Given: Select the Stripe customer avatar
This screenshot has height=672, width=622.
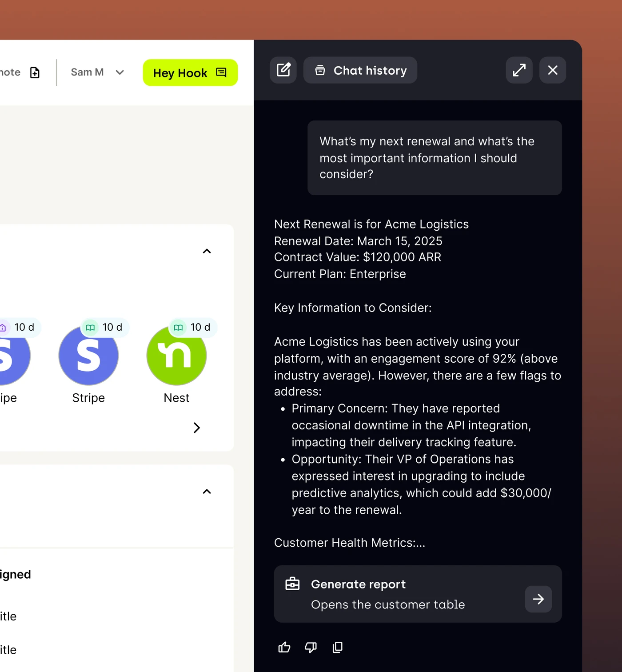Looking at the screenshot, I should pos(88,356).
